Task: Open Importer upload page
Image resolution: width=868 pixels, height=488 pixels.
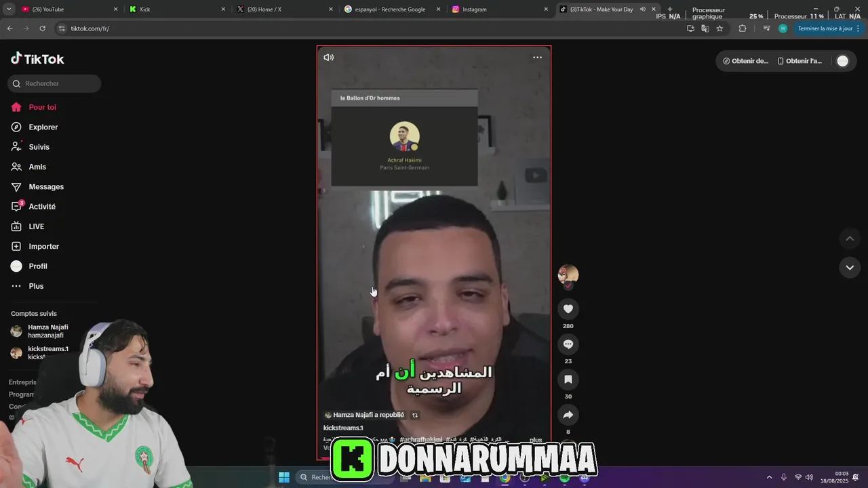Action: click(35, 246)
